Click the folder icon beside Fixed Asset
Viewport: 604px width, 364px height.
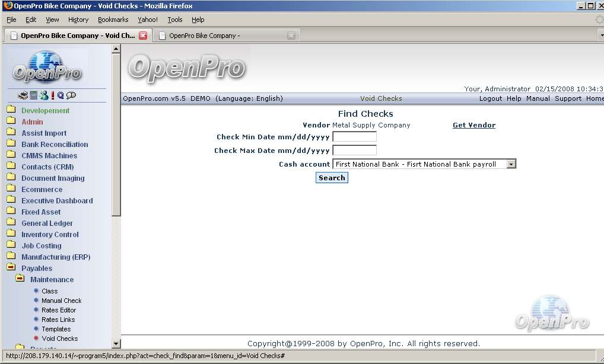(11, 211)
